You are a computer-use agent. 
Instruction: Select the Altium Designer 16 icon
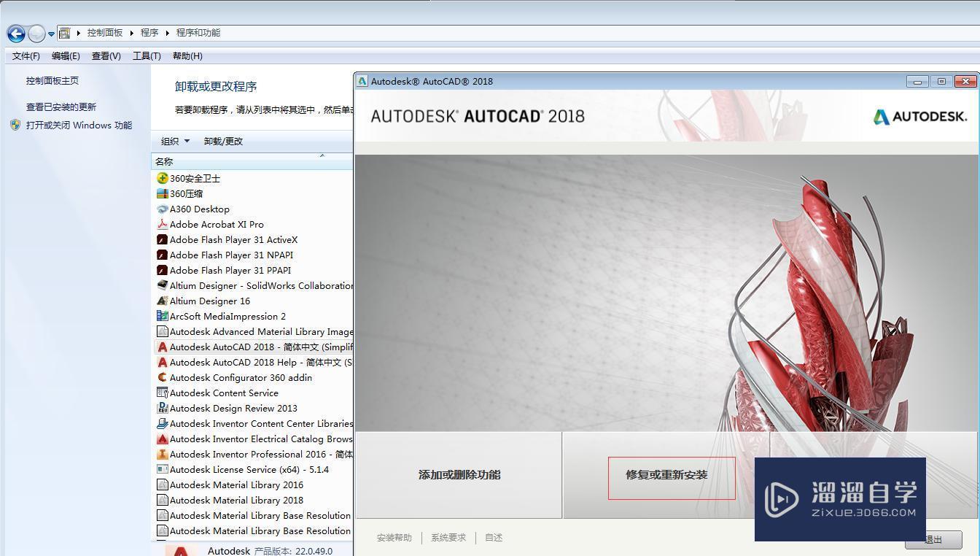(x=162, y=301)
